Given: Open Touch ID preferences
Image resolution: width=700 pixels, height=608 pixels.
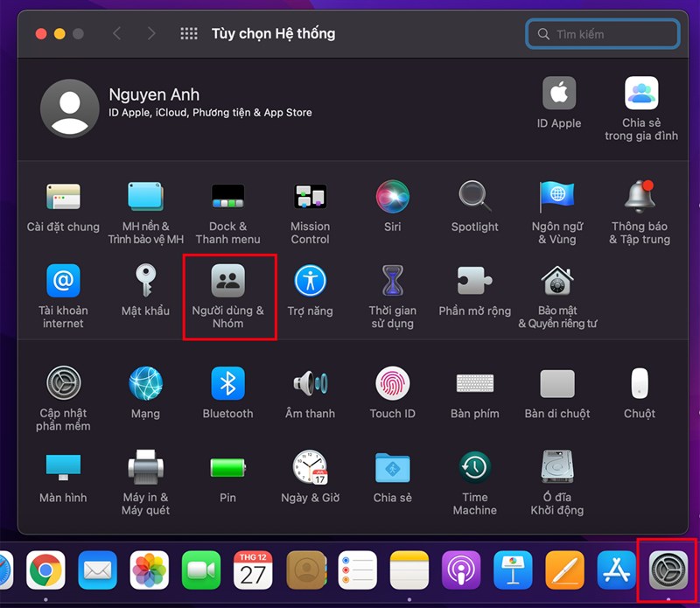Looking at the screenshot, I should [392, 384].
